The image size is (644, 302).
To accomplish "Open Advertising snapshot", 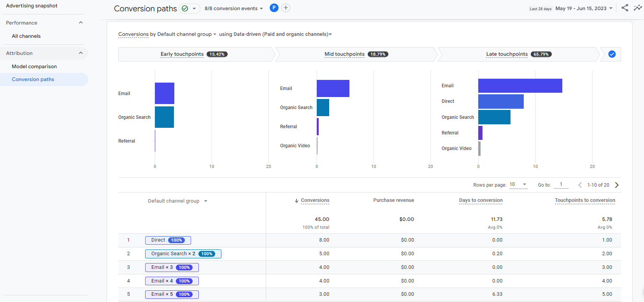I will [x=32, y=6].
